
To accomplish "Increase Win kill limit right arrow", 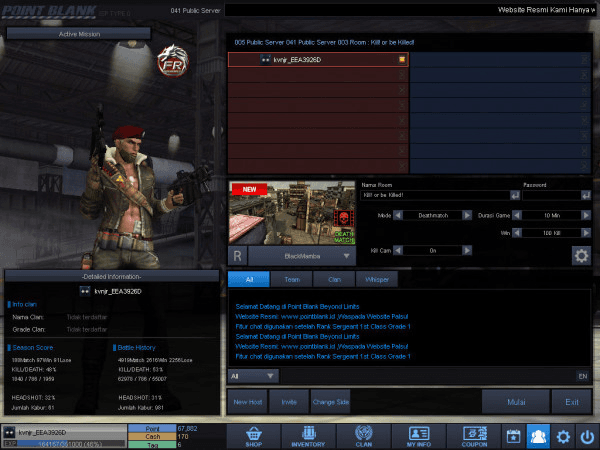I will 586,233.
